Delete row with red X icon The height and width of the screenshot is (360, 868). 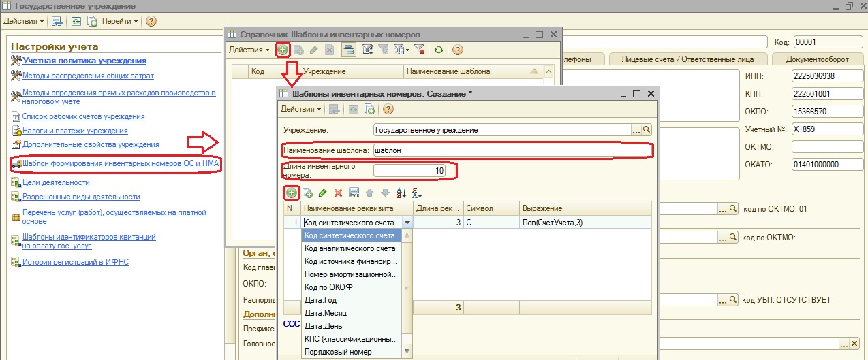tap(338, 193)
